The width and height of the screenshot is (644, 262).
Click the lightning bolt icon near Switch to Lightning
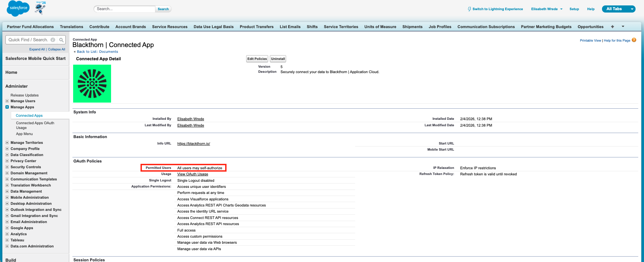pyautogui.click(x=470, y=9)
